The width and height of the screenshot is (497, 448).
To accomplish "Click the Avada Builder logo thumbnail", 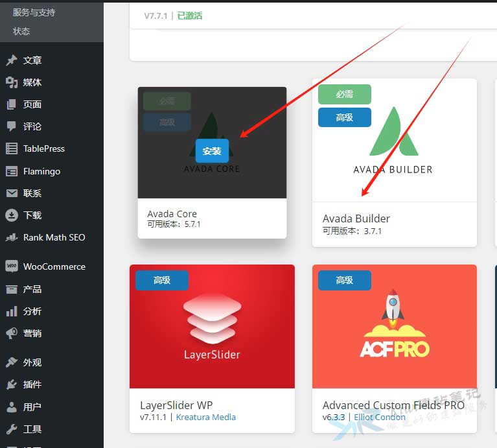I will (x=395, y=140).
